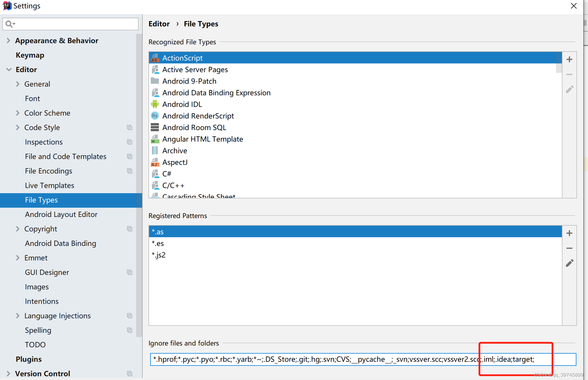Screen dimensions: 588x380
Task: Click the add file type plus icon
Action: (x=569, y=59)
